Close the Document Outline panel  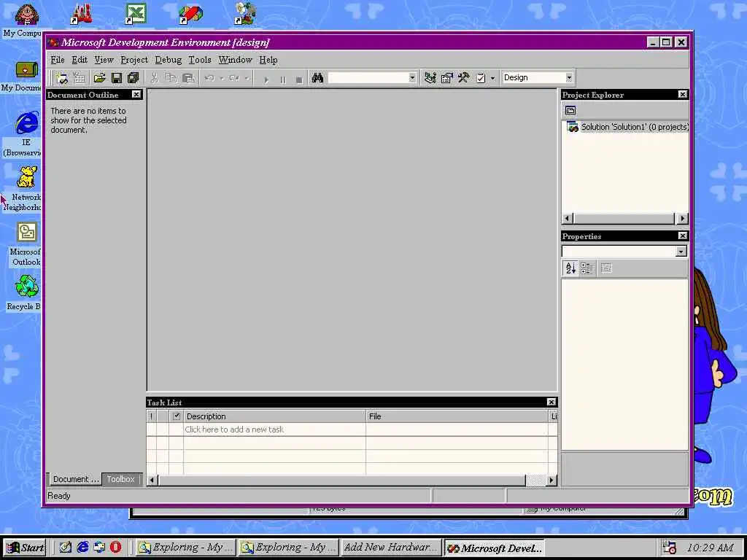tap(136, 95)
